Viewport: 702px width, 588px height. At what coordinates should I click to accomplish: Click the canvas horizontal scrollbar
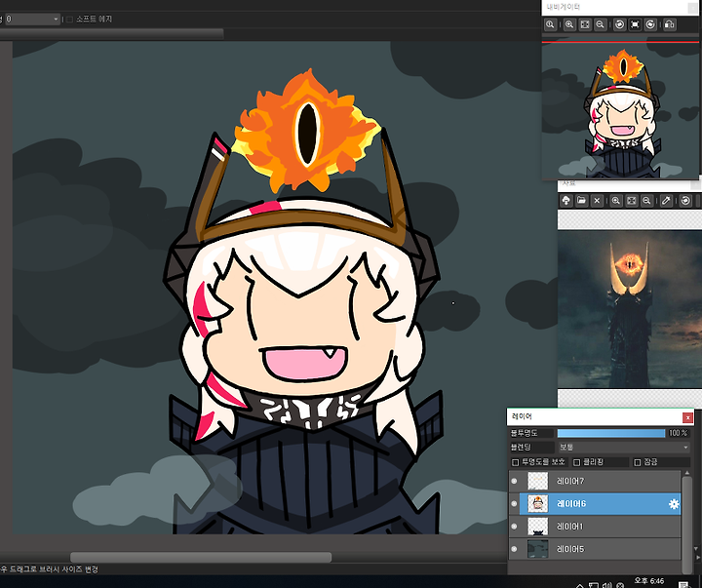tap(201, 557)
